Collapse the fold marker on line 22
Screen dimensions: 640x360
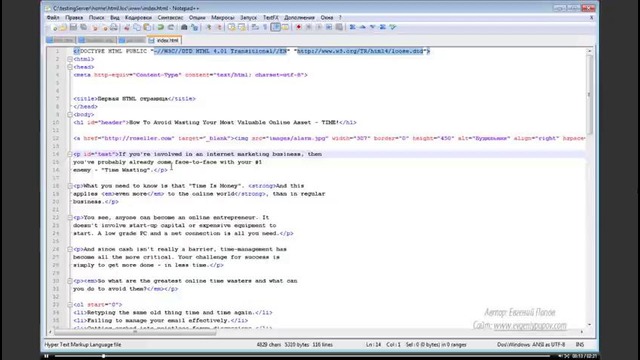[x=70, y=218]
